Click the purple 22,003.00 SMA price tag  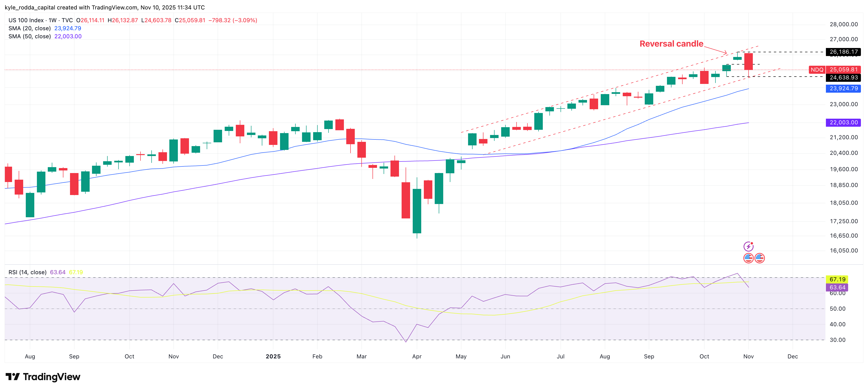843,123
